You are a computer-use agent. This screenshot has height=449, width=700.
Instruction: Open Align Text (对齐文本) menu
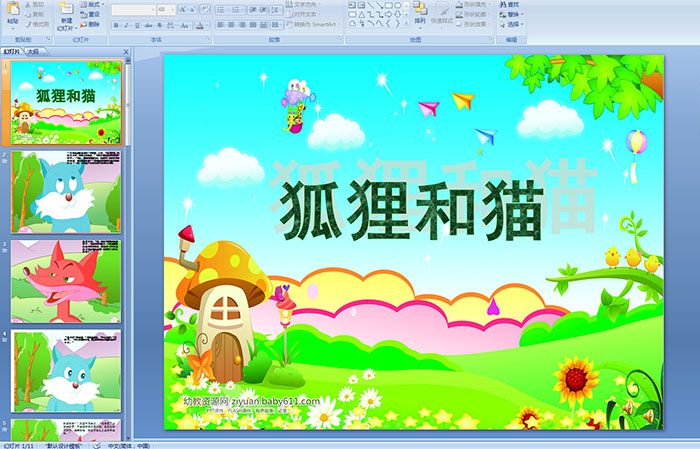click(304, 14)
